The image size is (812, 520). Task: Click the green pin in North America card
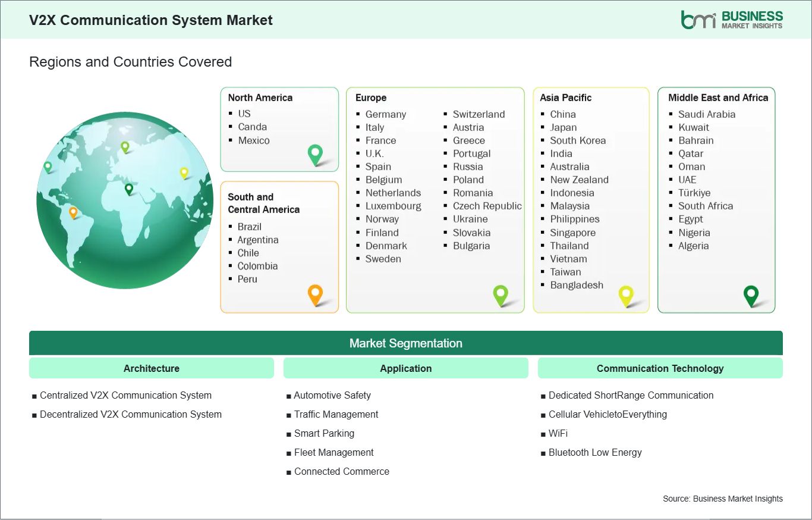(x=315, y=154)
